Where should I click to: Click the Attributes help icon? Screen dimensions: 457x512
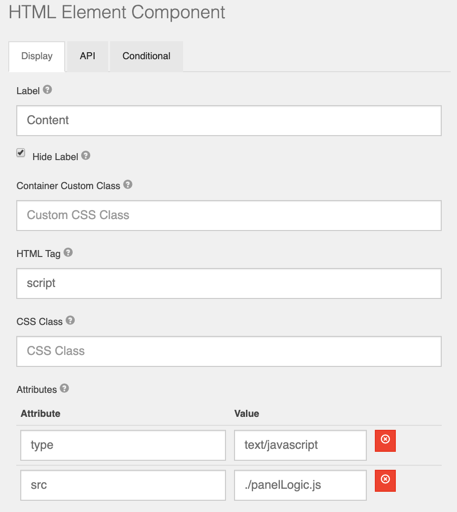coord(64,388)
